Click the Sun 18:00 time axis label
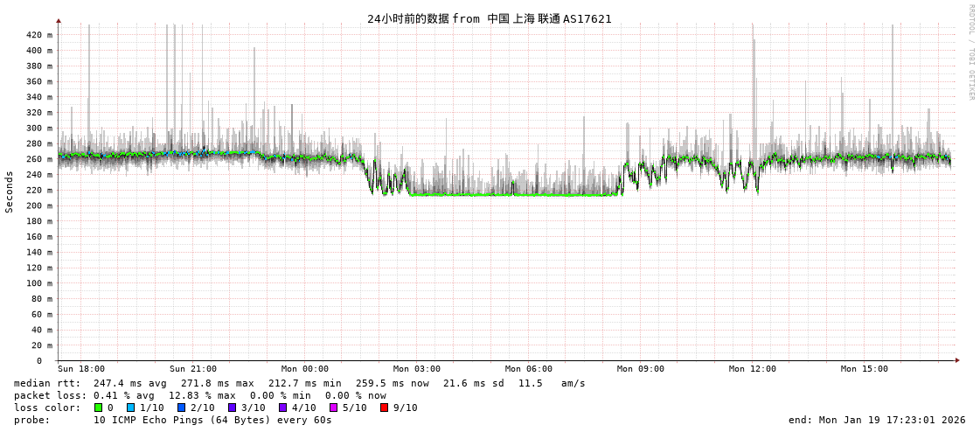Screen dimensions: 980x432 pyautogui.click(x=81, y=369)
